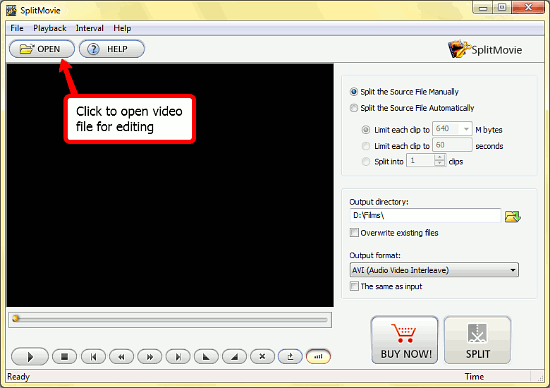Click the rewind double-arrow button
The height and width of the screenshot is (388, 550).
coord(121,357)
